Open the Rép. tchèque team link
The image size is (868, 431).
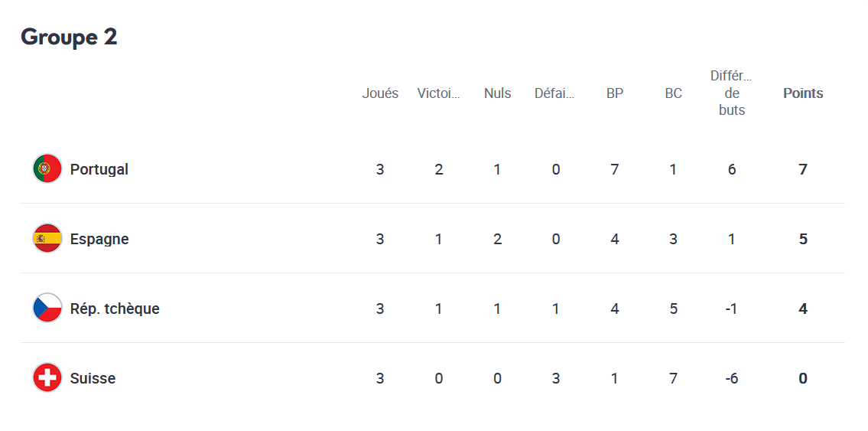click(115, 309)
